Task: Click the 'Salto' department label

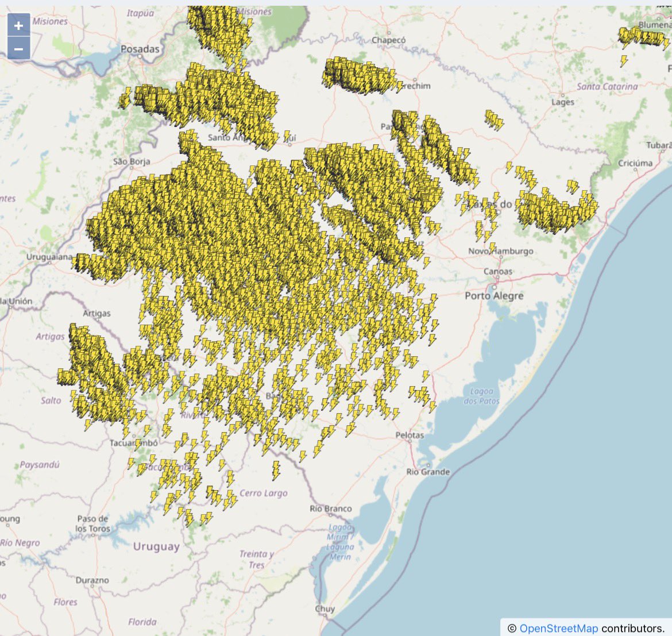Action: coord(51,400)
